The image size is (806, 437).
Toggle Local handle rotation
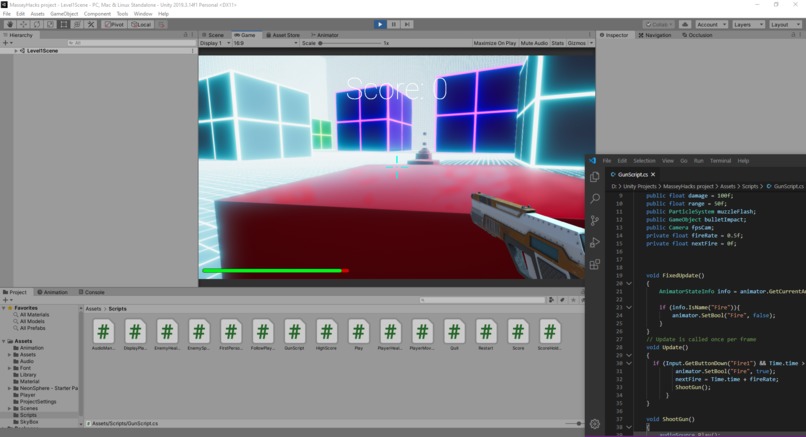coord(141,24)
